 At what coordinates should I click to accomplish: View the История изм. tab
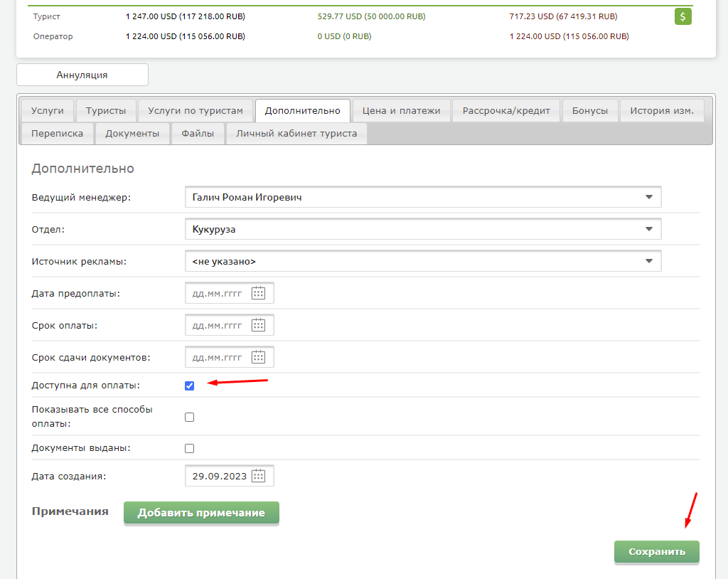tap(662, 110)
